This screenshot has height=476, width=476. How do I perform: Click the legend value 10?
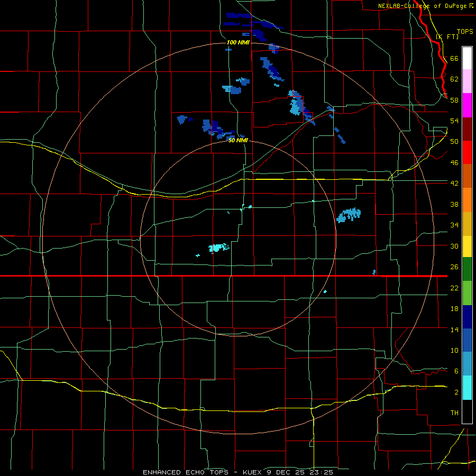[454, 351]
